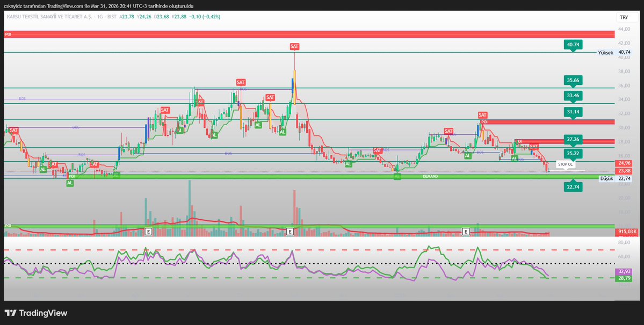The height and width of the screenshot is (325, 644).
Task: Click the D23,68 low value
Action: 162,17
